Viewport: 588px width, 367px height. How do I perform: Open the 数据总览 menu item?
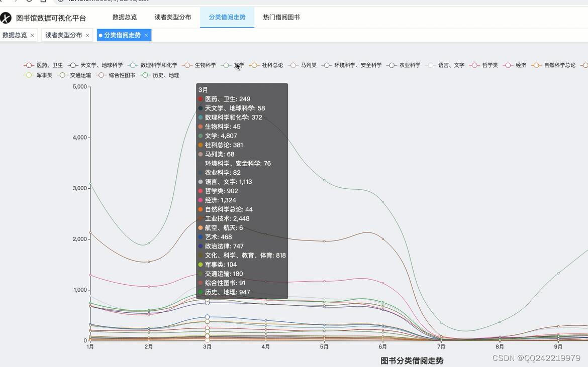tap(125, 17)
